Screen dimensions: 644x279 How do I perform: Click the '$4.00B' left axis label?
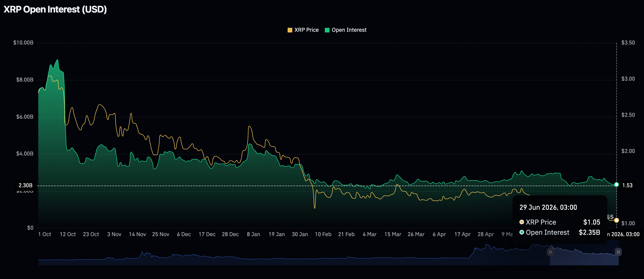(x=25, y=154)
